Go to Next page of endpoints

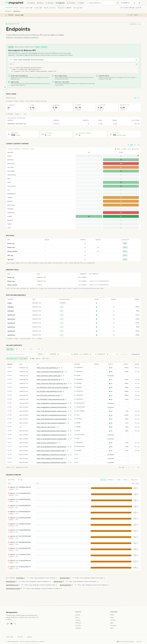coord(138,467)
